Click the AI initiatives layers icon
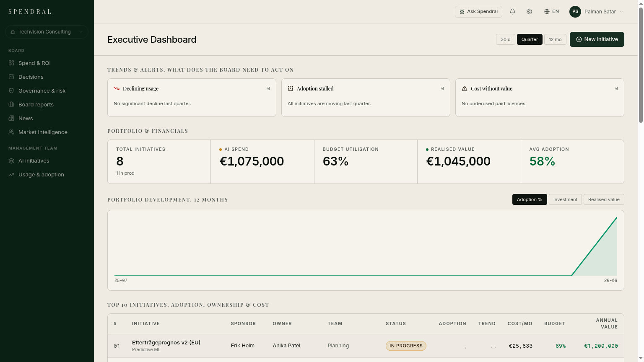This screenshot has height=362, width=644. point(11,160)
